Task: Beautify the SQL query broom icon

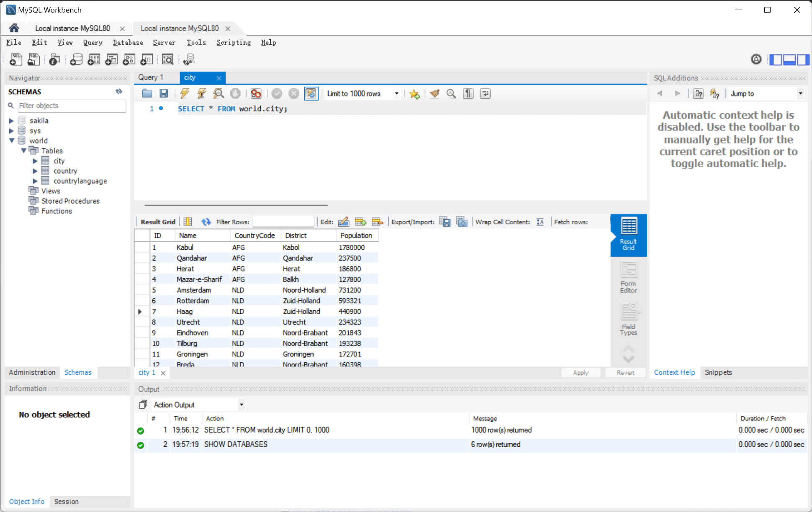Action: coord(434,94)
